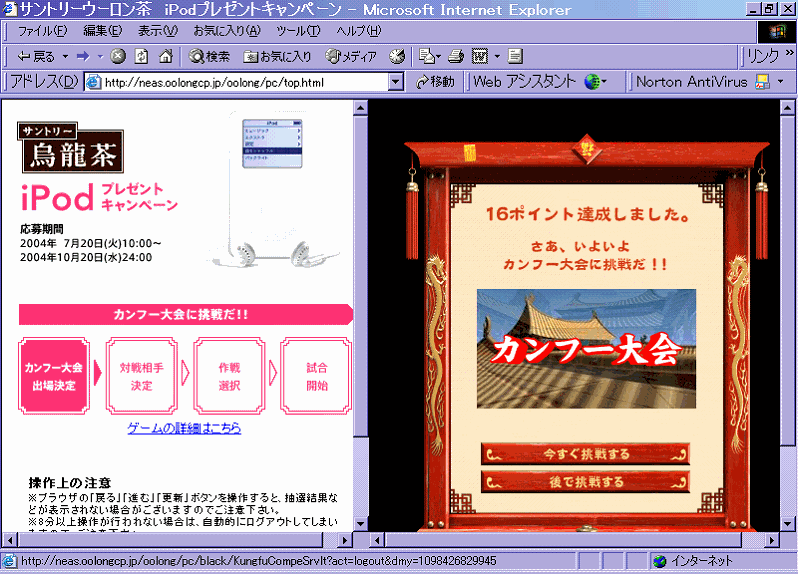Click the インターネット zone globe icon
Screen dimensions: 799x575
pyautogui.click(x=660, y=561)
